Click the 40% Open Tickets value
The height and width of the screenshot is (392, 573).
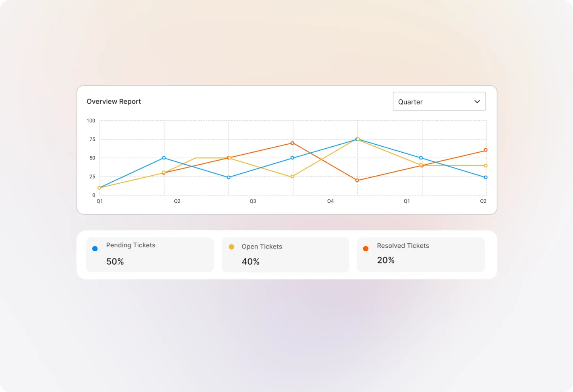point(251,262)
